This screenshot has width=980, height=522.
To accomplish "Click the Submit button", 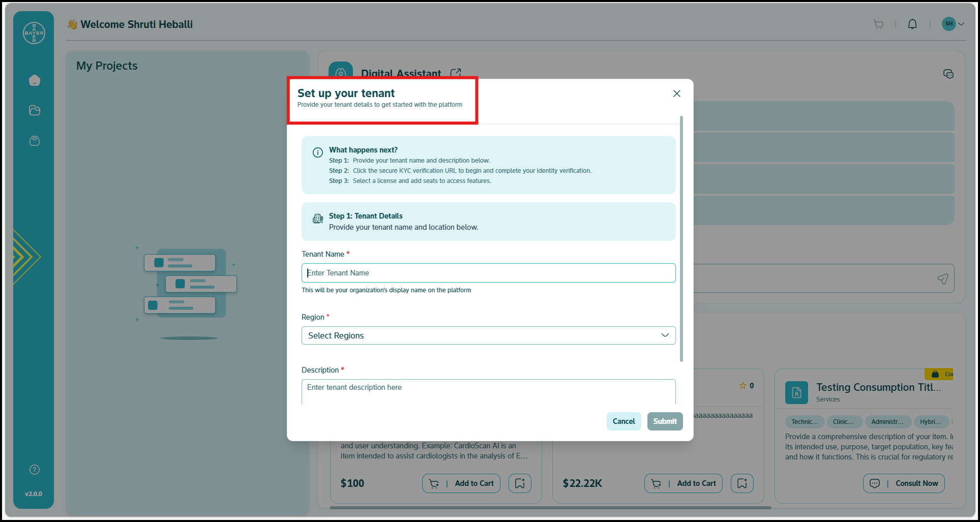I will tap(665, 421).
